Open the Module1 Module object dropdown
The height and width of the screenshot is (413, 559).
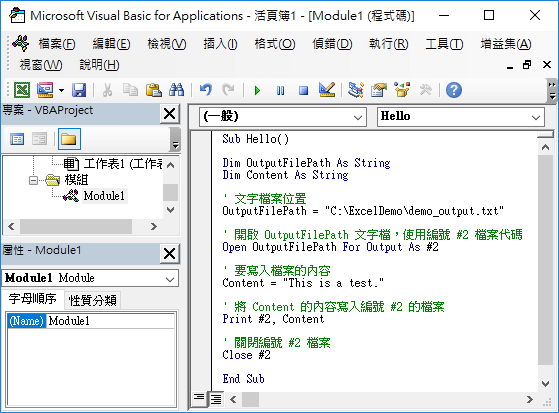[x=170, y=279]
